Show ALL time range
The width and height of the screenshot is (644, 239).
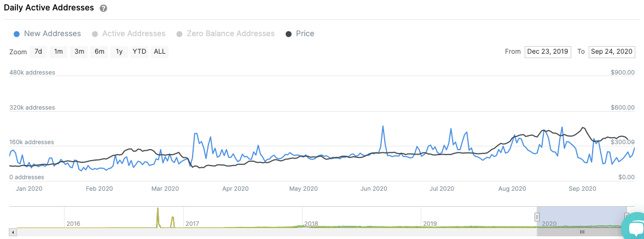click(x=160, y=52)
